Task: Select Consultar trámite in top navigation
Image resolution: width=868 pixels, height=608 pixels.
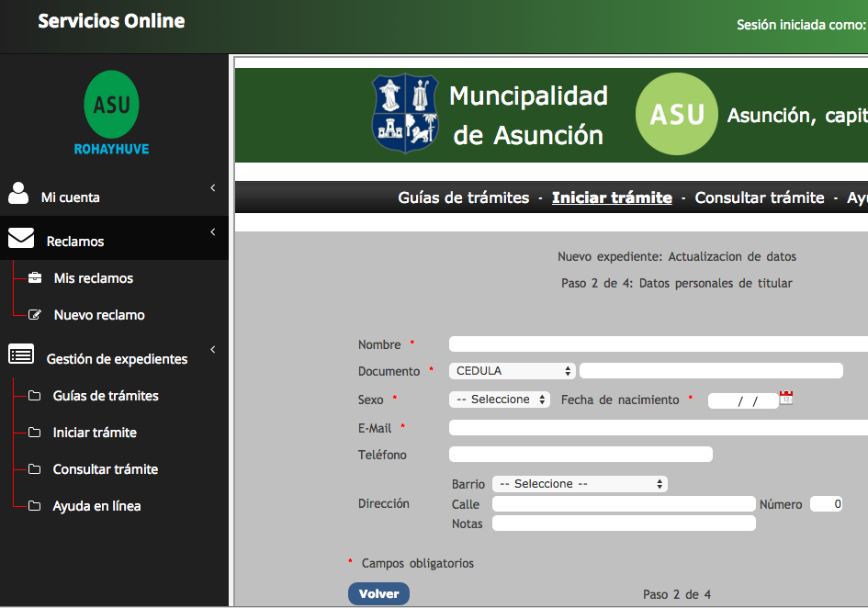Action: click(759, 197)
